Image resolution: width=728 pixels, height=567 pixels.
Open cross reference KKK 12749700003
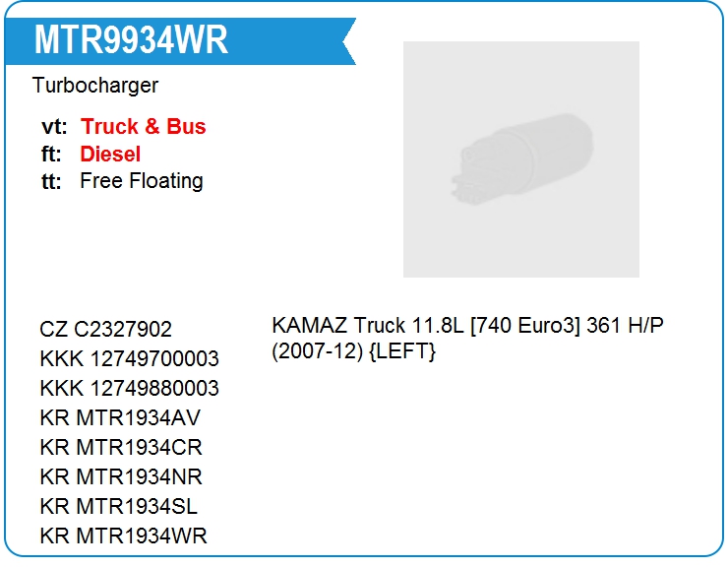point(130,358)
